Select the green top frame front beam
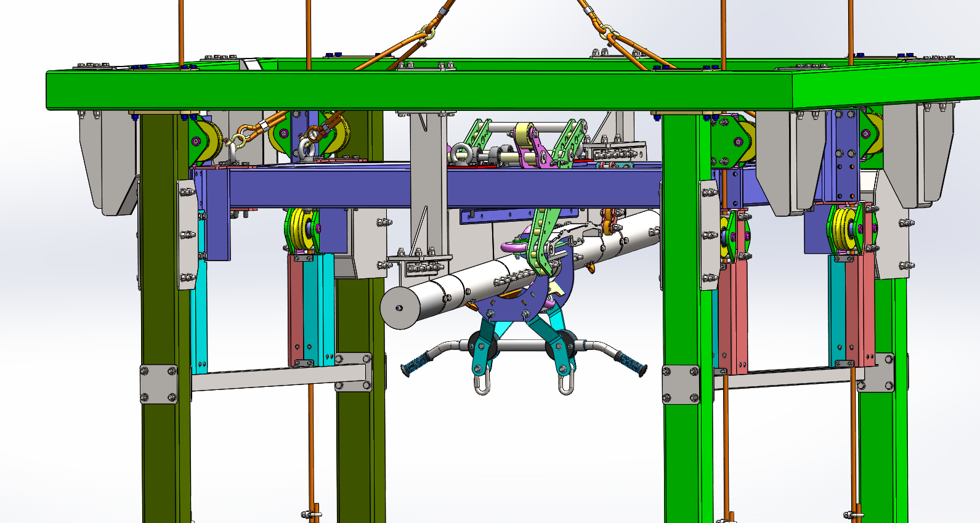980x523 pixels. pos(419,91)
